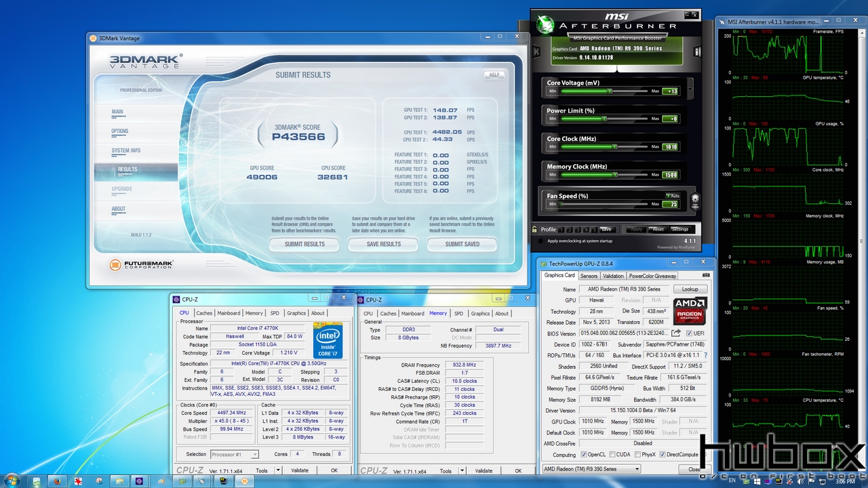The width and height of the screenshot is (868, 488).
Task: Open the file explorer folder taskbar icon
Action: (119, 481)
